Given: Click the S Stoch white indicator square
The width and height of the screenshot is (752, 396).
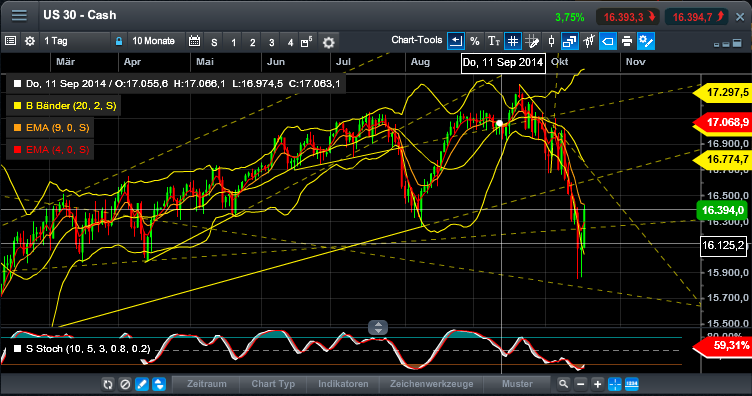Looking at the screenshot, I should 18,349.
